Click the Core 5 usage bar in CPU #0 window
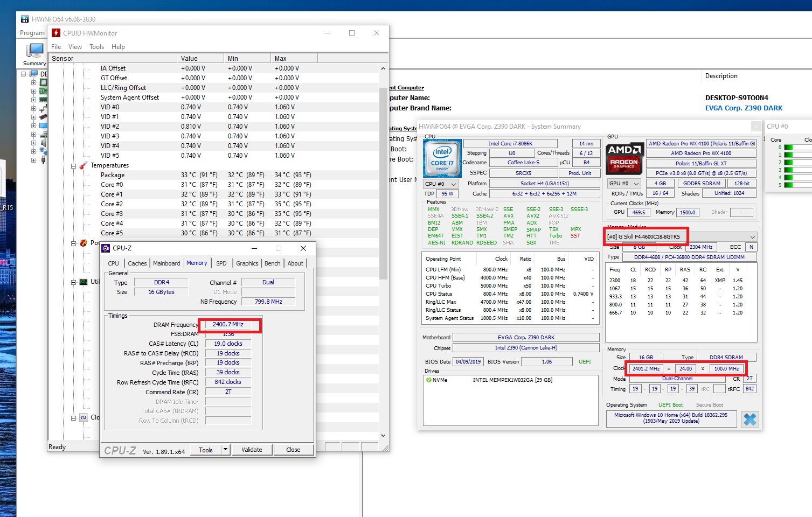Image resolution: width=812 pixels, height=517 pixels. click(x=798, y=185)
